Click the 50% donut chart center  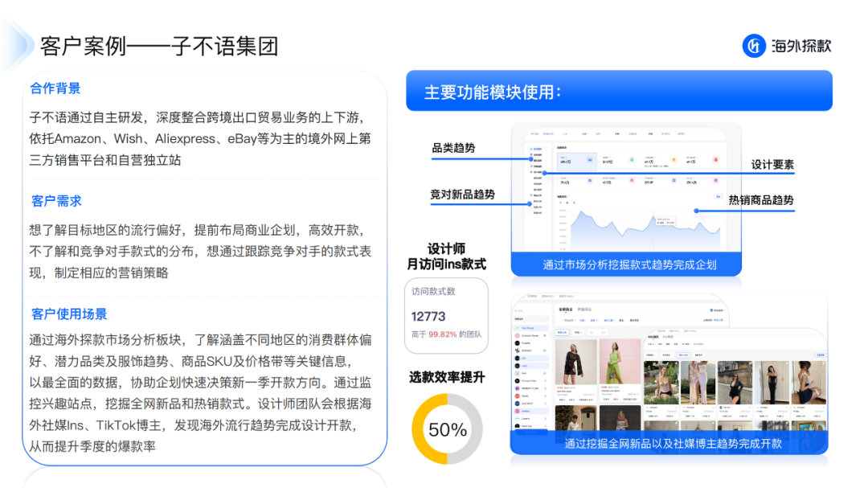pyautogui.click(x=448, y=429)
